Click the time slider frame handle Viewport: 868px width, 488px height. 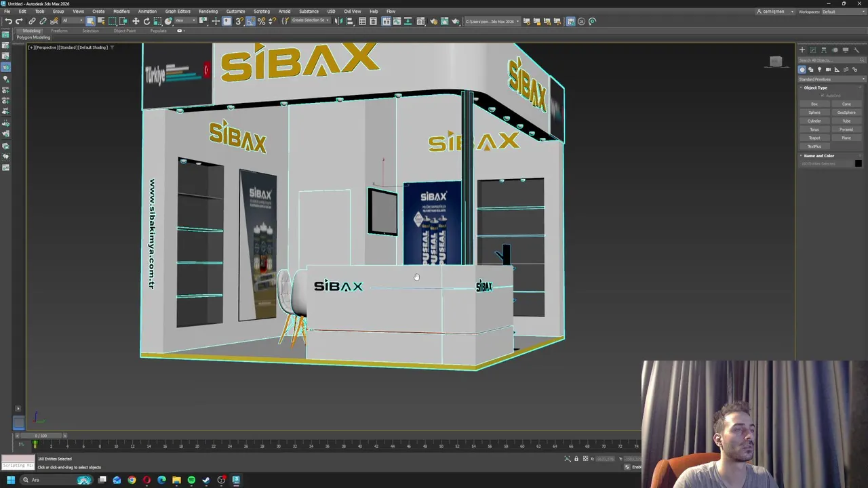point(41,436)
